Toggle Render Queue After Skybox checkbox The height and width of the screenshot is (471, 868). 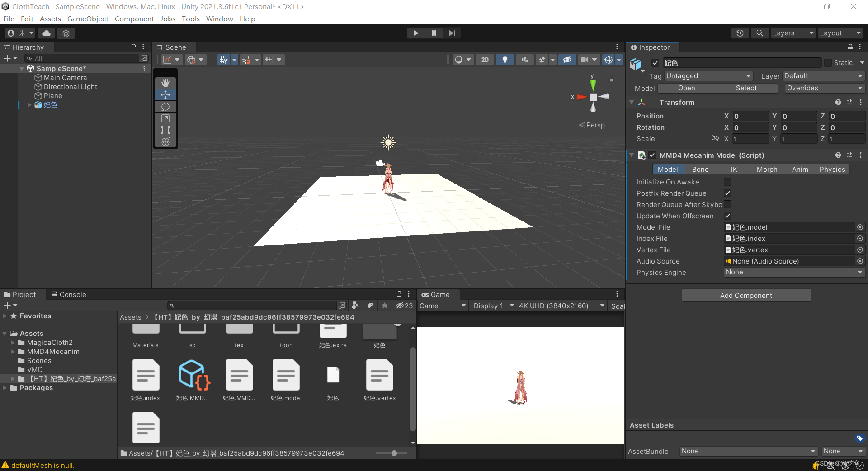727,204
